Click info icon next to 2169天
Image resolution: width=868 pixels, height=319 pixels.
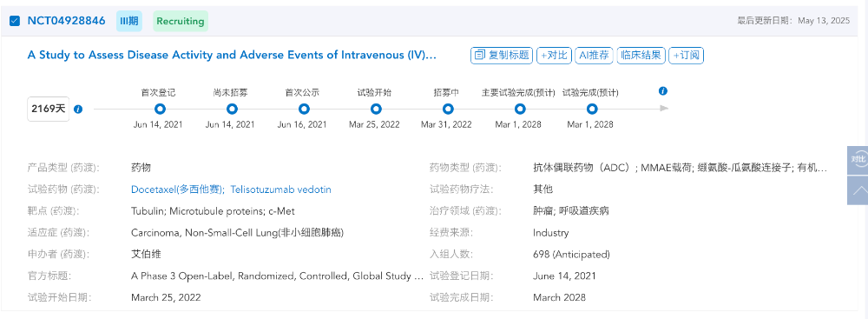78,110
